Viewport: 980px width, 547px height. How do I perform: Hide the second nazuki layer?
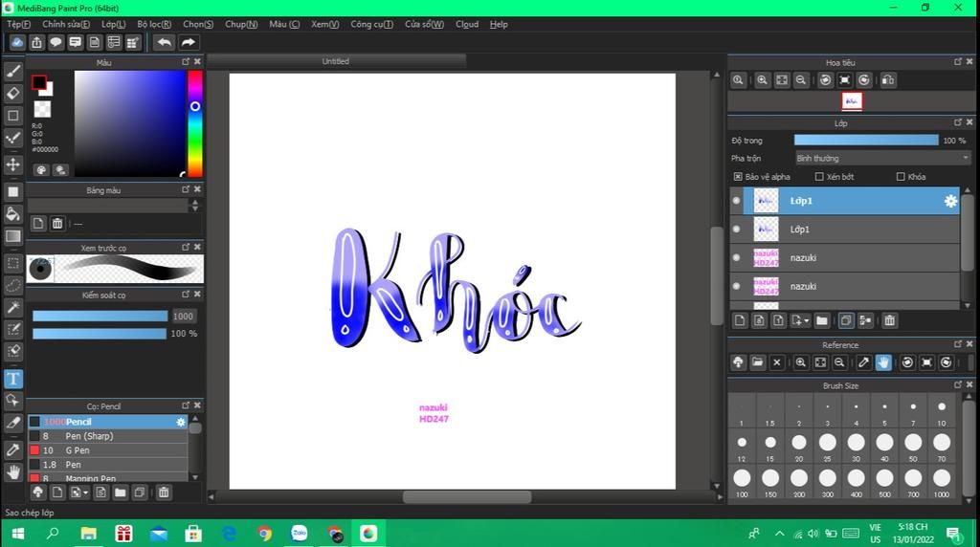(x=736, y=286)
